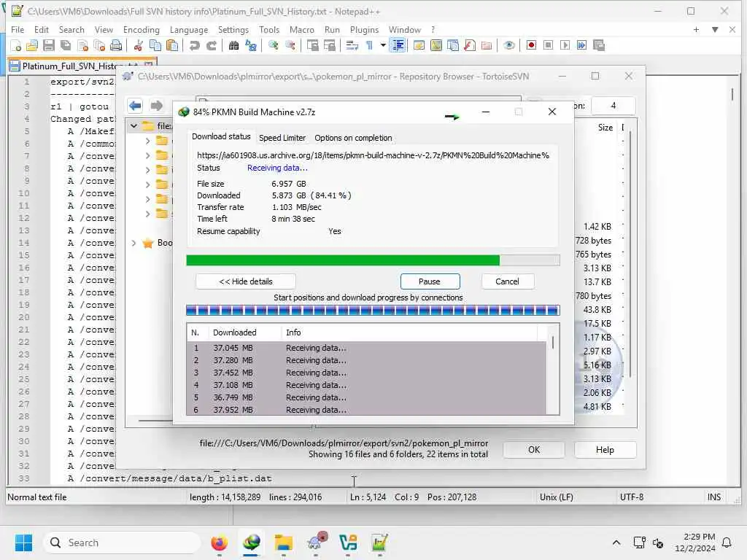Click the Save All toolbar icon
Screen dimensions: 747x560
click(66, 46)
